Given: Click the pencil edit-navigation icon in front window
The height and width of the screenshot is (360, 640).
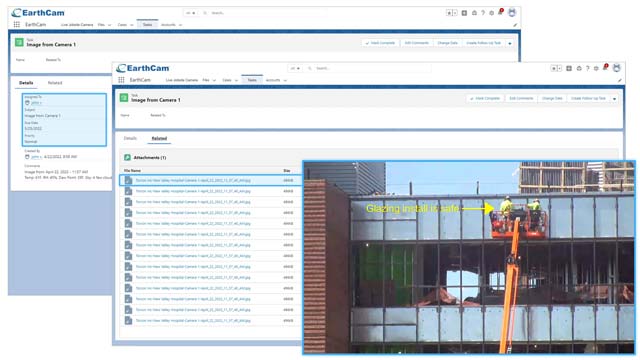Looking at the screenshot, I should tap(620, 80).
